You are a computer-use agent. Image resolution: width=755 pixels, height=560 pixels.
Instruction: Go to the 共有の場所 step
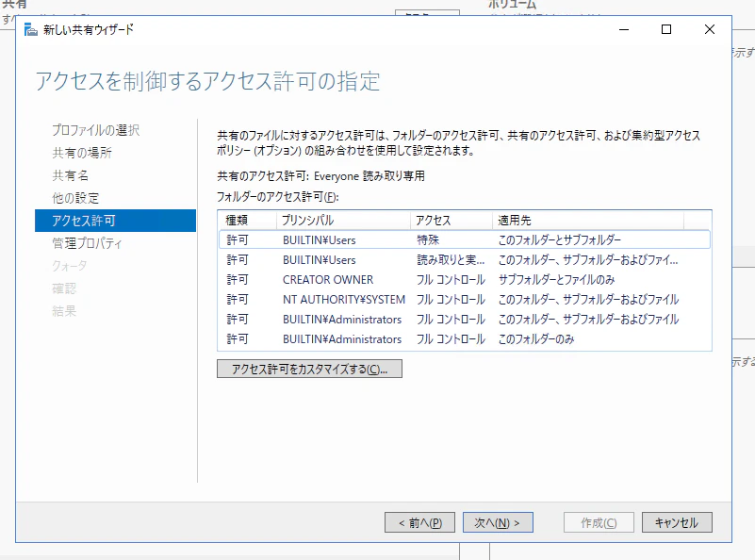point(82,153)
